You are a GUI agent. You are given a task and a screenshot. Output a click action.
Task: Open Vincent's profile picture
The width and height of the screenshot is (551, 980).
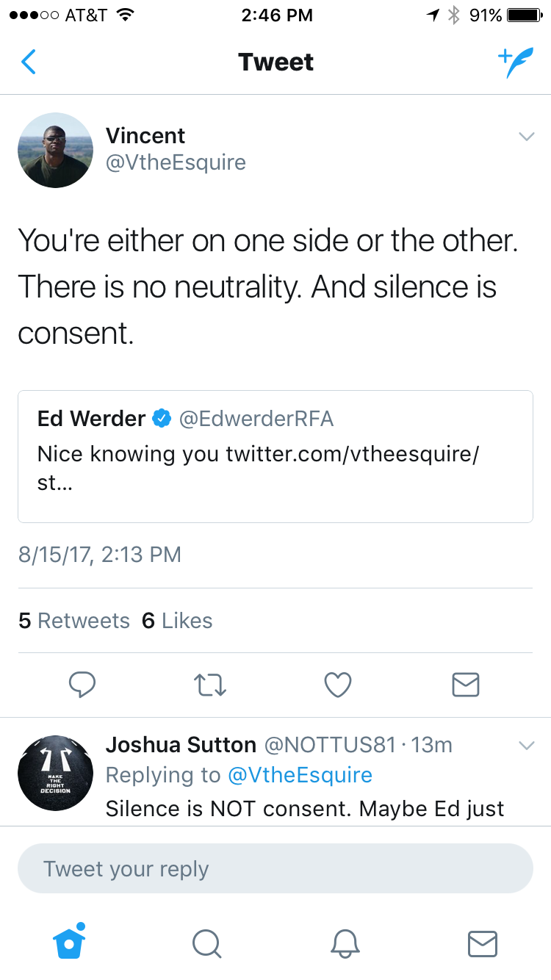coord(55,150)
